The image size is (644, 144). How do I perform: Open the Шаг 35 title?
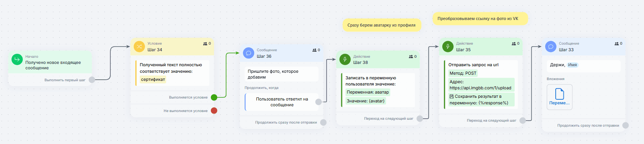pos(464,50)
